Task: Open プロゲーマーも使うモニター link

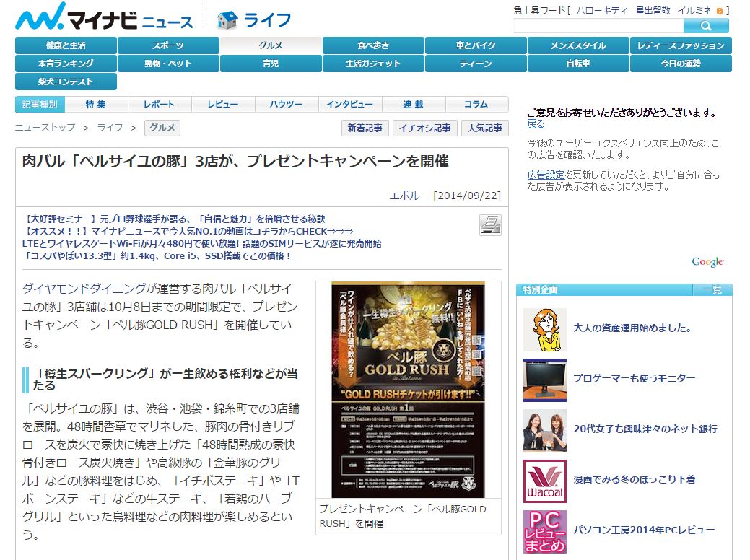Action: click(635, 378)
